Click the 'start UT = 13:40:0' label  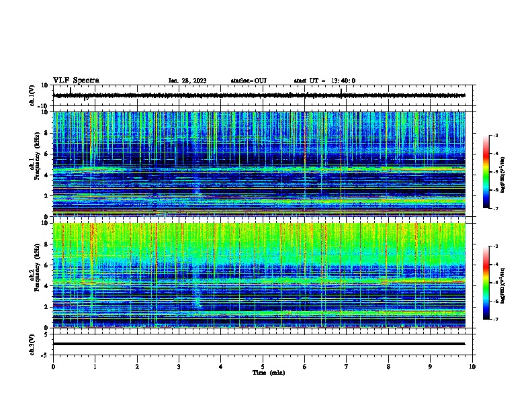click(324, 81)
